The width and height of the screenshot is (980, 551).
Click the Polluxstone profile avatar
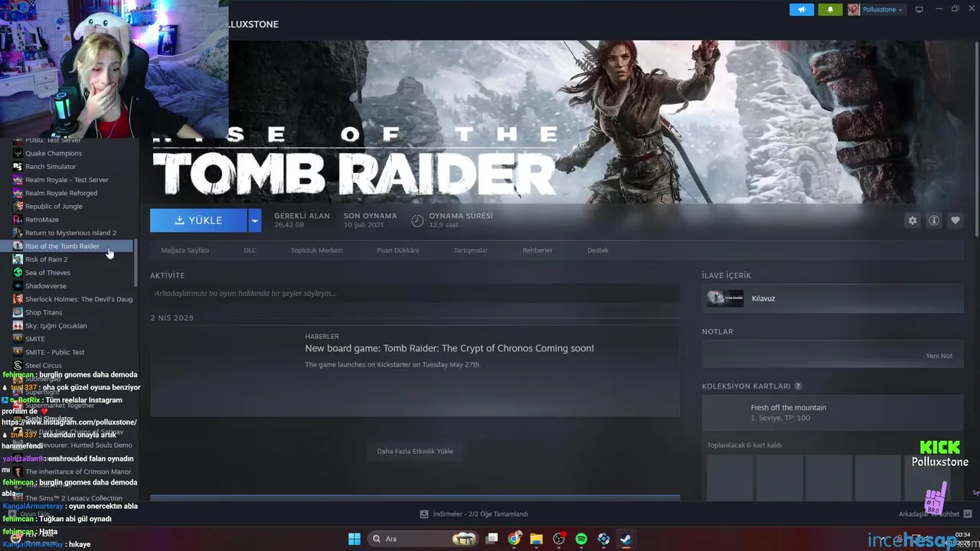854,10
